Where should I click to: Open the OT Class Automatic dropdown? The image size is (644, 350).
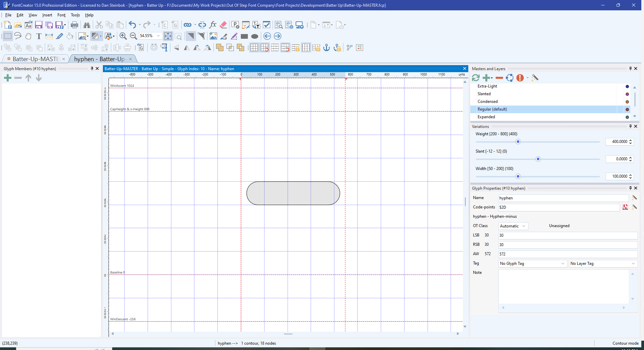pos(513,226)
